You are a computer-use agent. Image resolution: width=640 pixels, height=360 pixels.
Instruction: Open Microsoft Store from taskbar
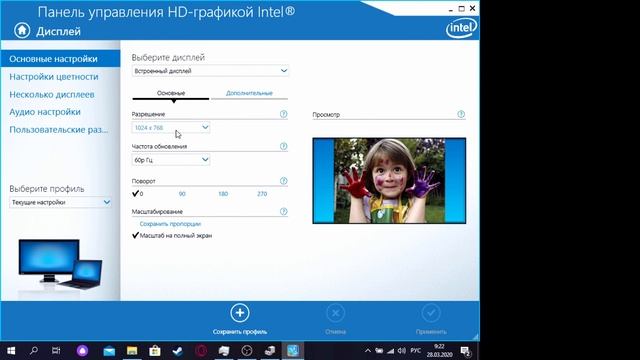click(x=155, y=351)
